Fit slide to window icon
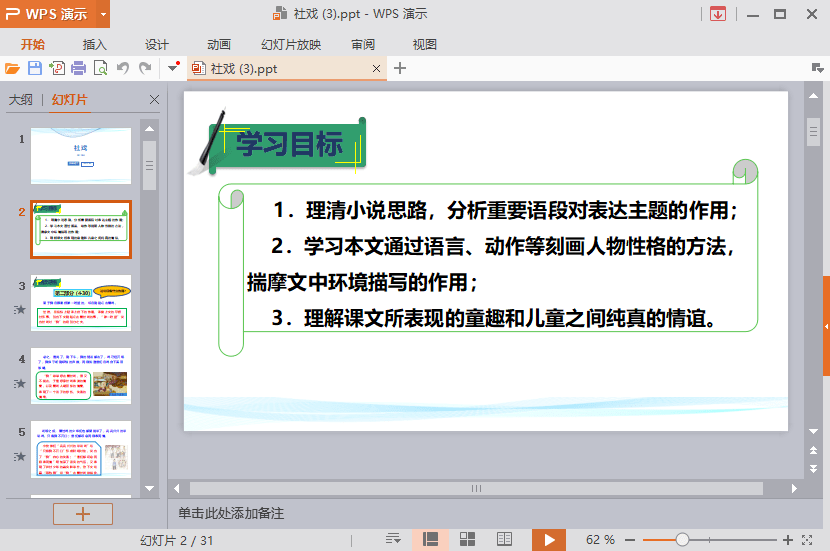This screenshot has width=830, height=551. [807, 540]
